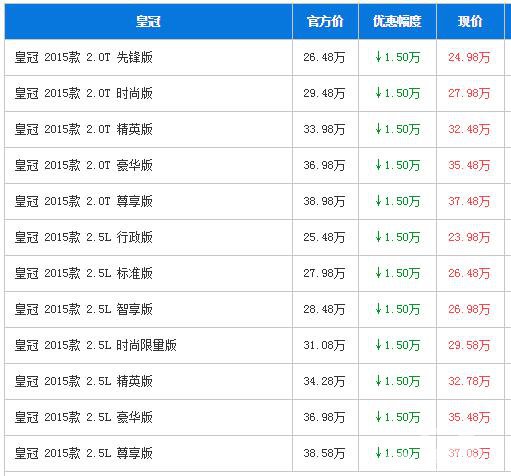
Task: Click current price 37.48万
Action: coord(469,201)
